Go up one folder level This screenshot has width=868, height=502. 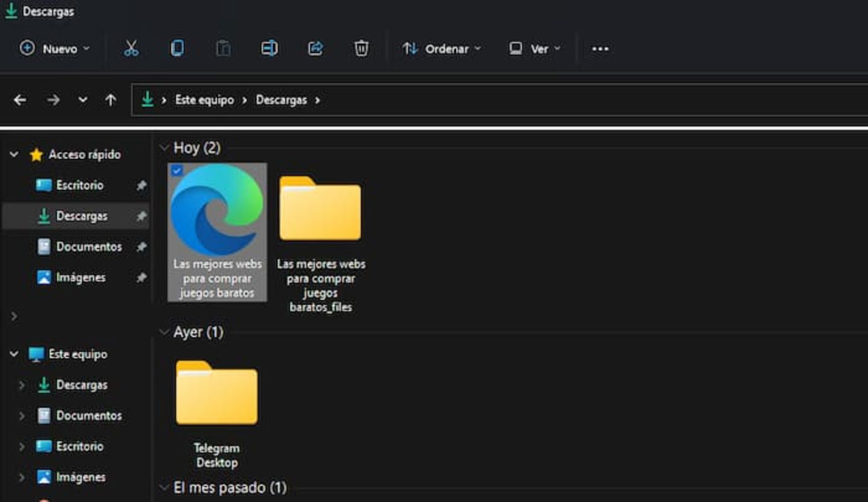[x=111, y=100]
